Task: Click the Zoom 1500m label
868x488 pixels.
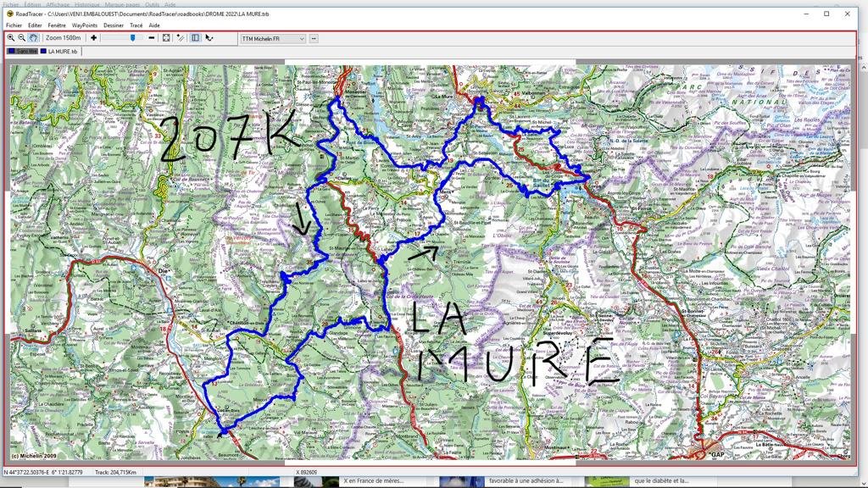Action: click(63, 38)
